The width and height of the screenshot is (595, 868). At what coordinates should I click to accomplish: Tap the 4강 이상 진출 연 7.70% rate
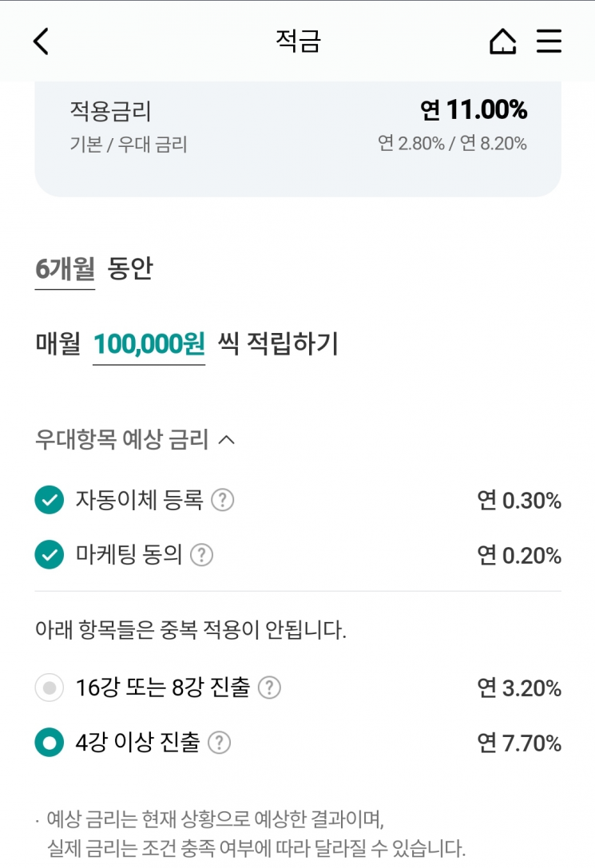click(519, 743)
